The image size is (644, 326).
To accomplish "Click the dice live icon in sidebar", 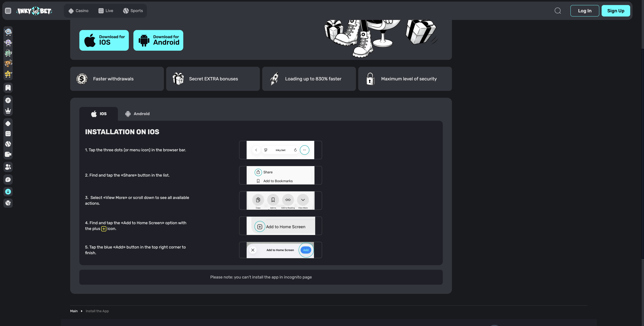I will click(8, 134).
